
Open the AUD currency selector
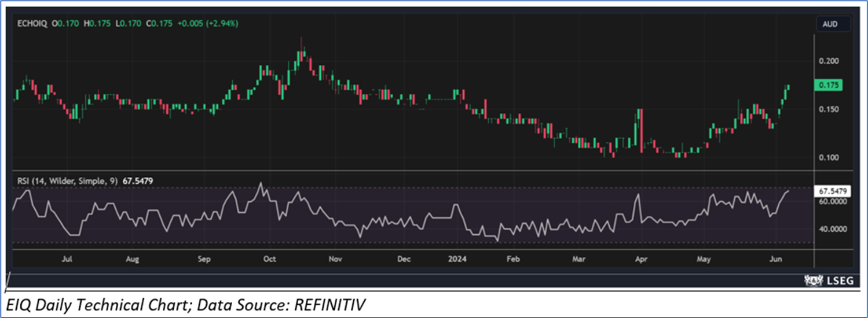tap(834, 24)
